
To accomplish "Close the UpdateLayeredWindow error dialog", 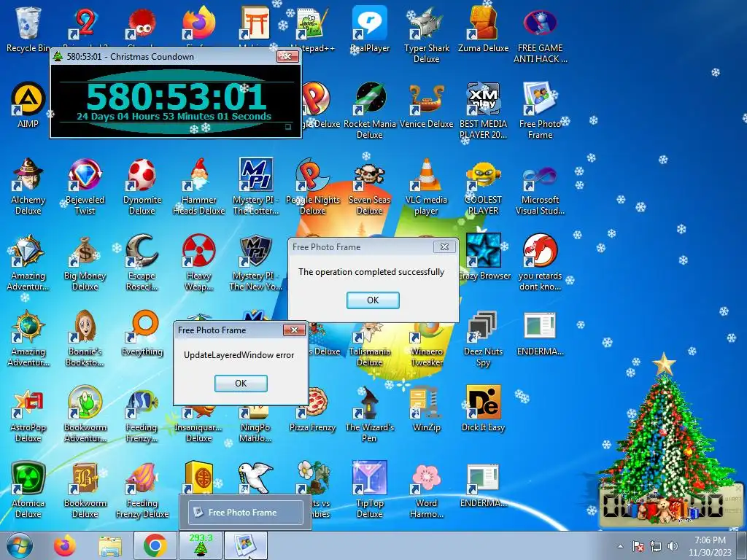I will click(x=294, y=330).
